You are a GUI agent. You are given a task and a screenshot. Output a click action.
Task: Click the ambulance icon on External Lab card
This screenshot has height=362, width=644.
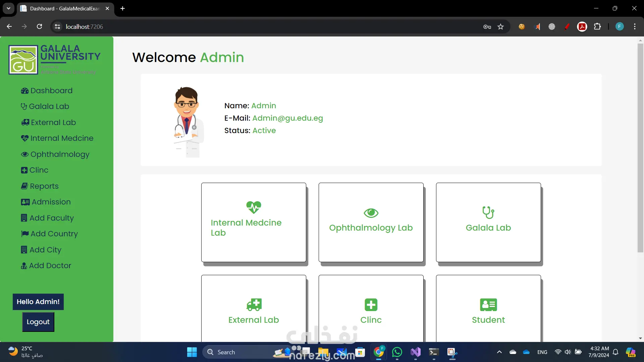tap(254, 305)
